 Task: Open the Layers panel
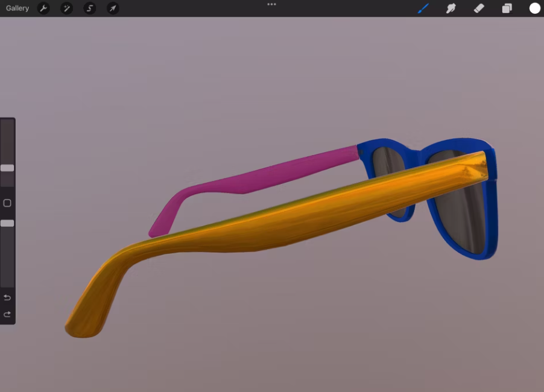pos(507,8)
